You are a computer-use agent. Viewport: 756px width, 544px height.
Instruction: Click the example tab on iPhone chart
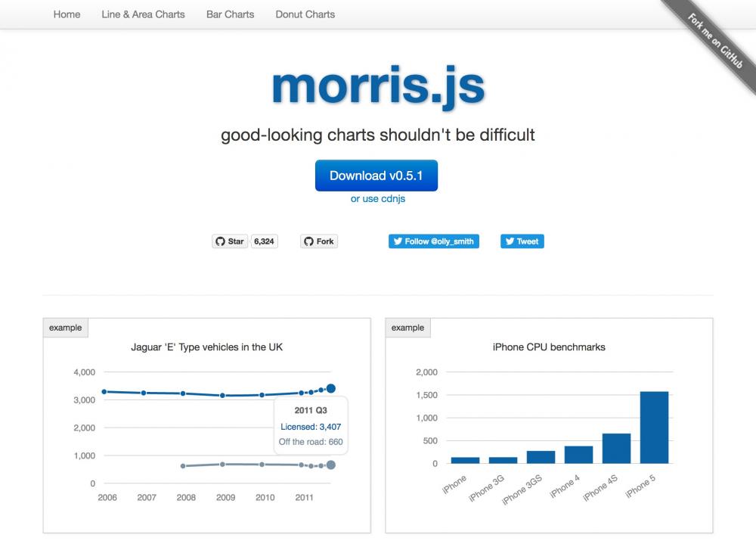point(408,328)
